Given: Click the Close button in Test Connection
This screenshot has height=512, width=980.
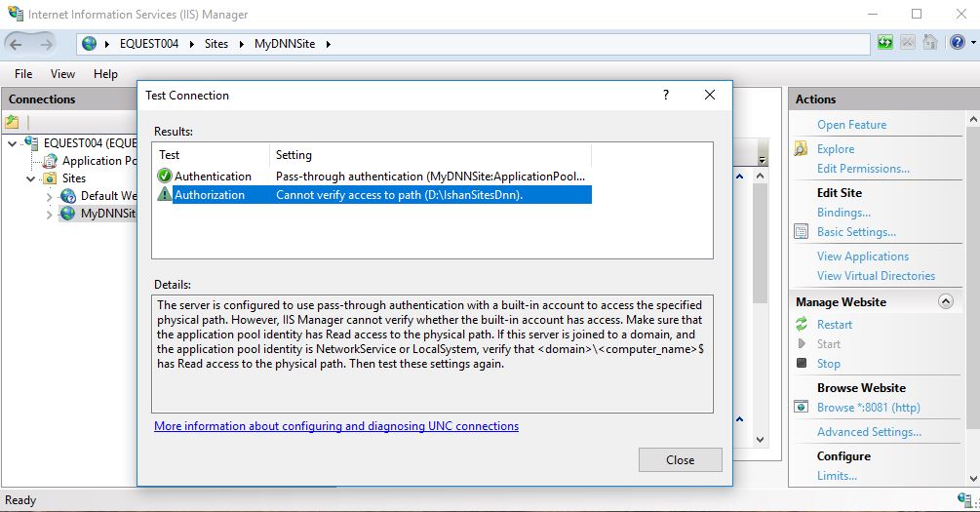Looking at the screenshot, I should 680,460.
